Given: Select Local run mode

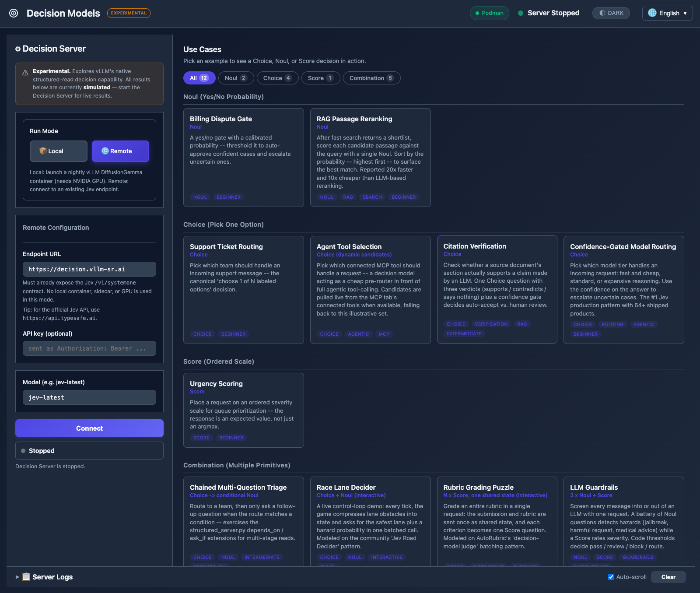Looking at the screenshot, I should pos(59,151).
